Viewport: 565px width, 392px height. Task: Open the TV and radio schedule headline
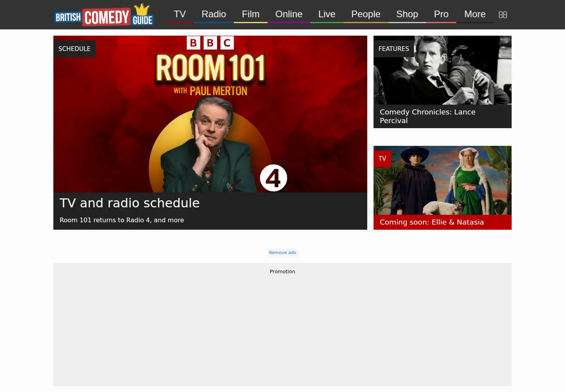[129, 203]
